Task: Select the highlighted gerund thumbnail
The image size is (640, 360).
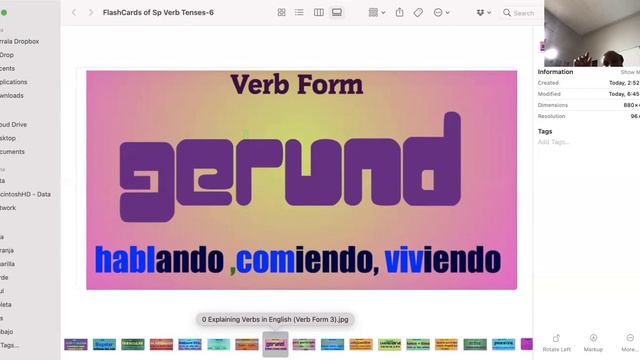Action: [276, 344]
